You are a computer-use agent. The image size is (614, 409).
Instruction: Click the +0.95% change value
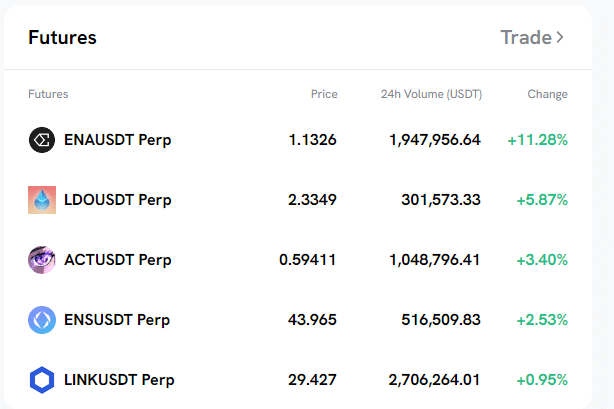point(542,380)
